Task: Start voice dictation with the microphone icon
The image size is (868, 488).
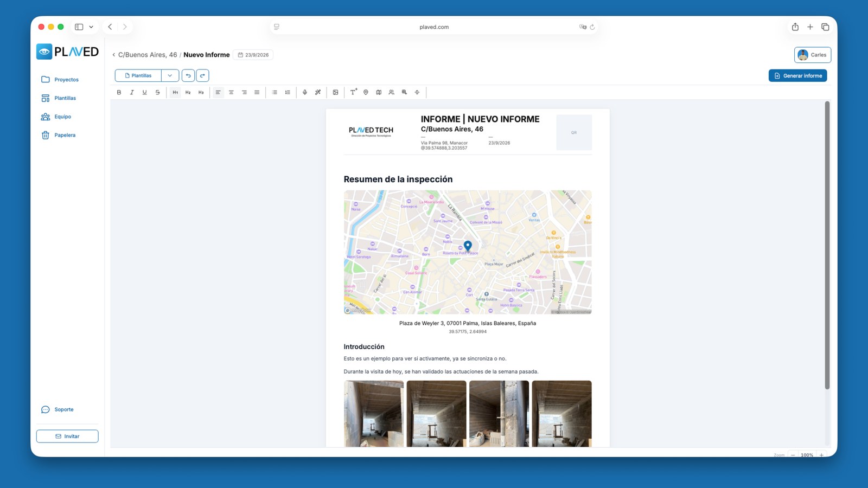Action: [305, 92]
